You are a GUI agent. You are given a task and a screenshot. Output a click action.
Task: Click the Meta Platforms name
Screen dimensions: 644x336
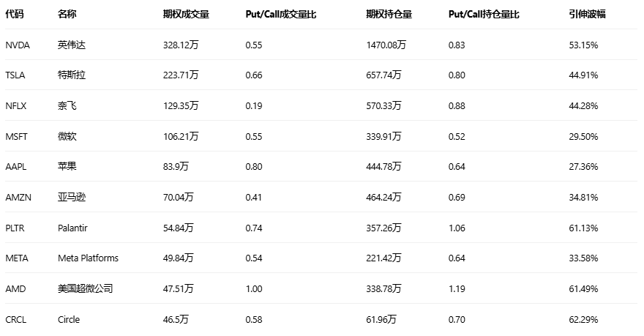tap(88, 258)
